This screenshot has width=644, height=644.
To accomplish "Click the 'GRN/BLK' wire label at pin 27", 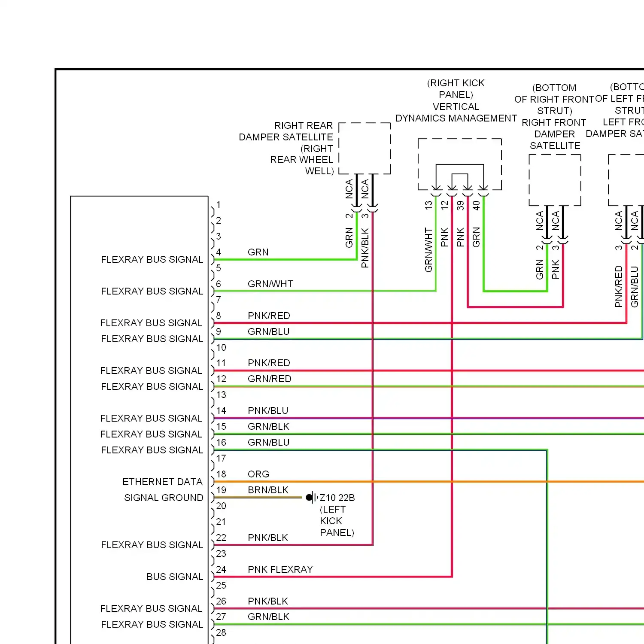I will (268, 617).
